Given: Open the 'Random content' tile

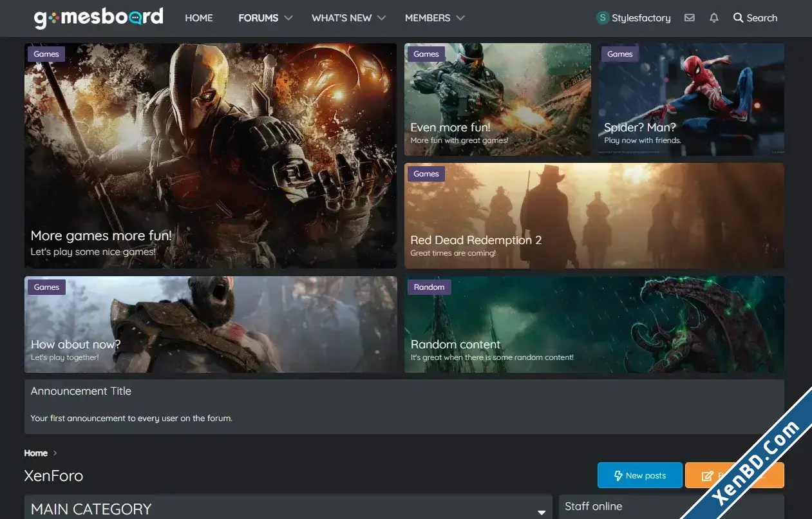Looking at the screenshot, I should 594,325.
